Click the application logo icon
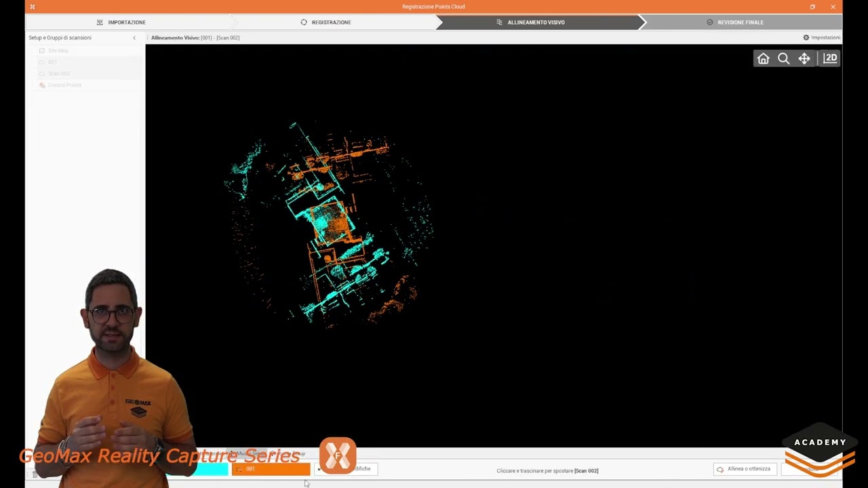 click(x=32, y=7)
